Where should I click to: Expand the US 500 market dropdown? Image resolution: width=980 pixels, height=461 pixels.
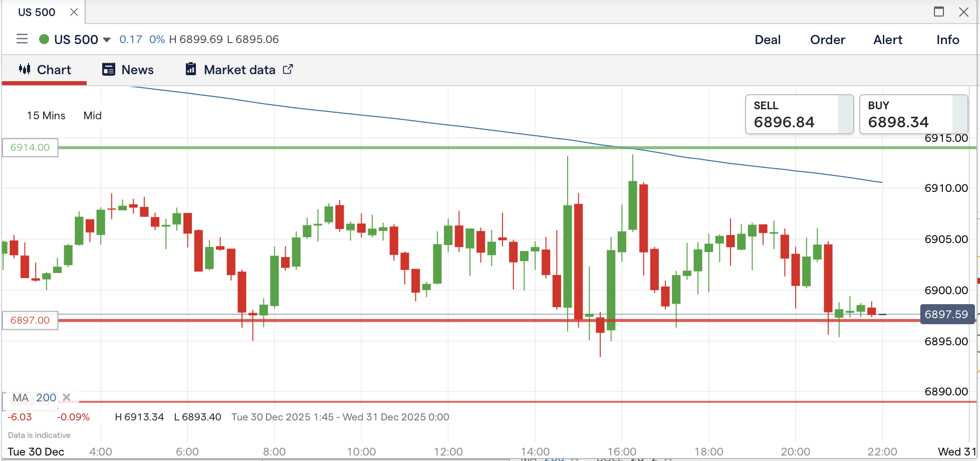pyautogui.click(x=107, y=40)
